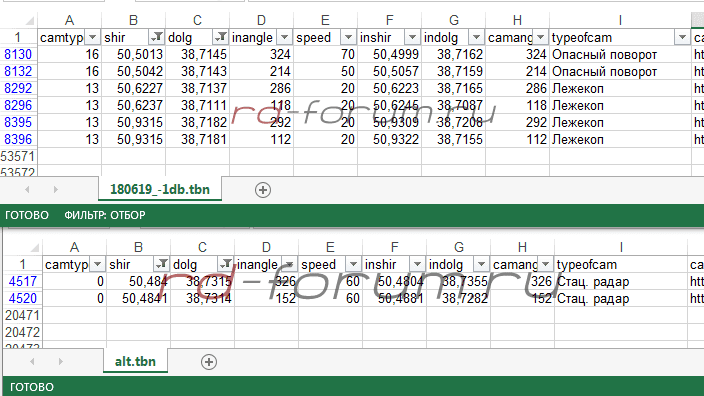This screenshot has width=704, height=396.
Task: Open the active shir filter in the upper sheet
Action: (x=157, y=37)
